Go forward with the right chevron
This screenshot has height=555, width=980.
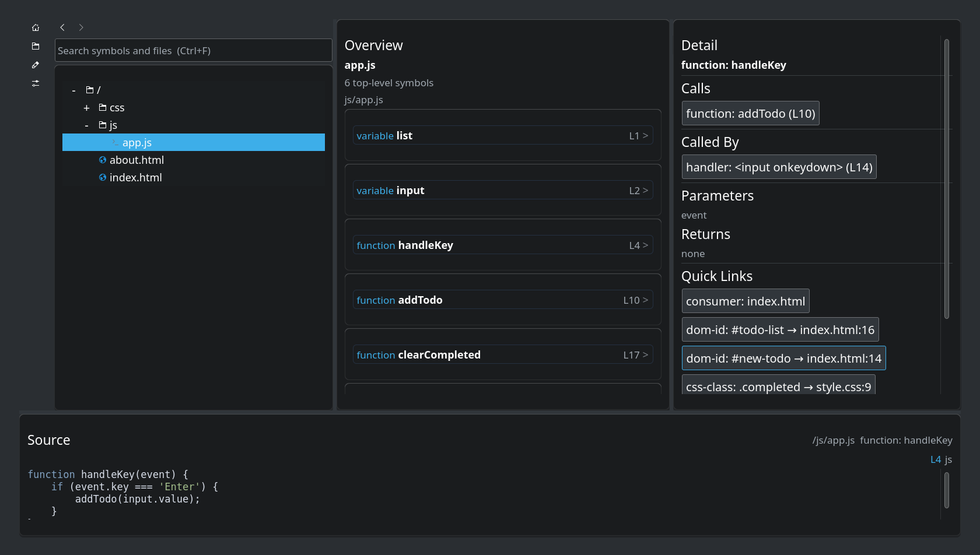[81, 27]
